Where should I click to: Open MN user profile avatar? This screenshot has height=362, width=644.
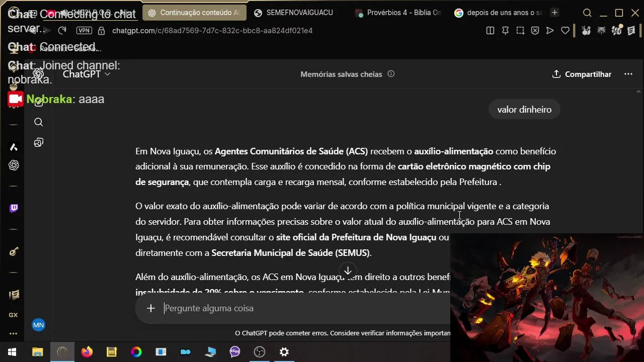(x=39, y=325)
